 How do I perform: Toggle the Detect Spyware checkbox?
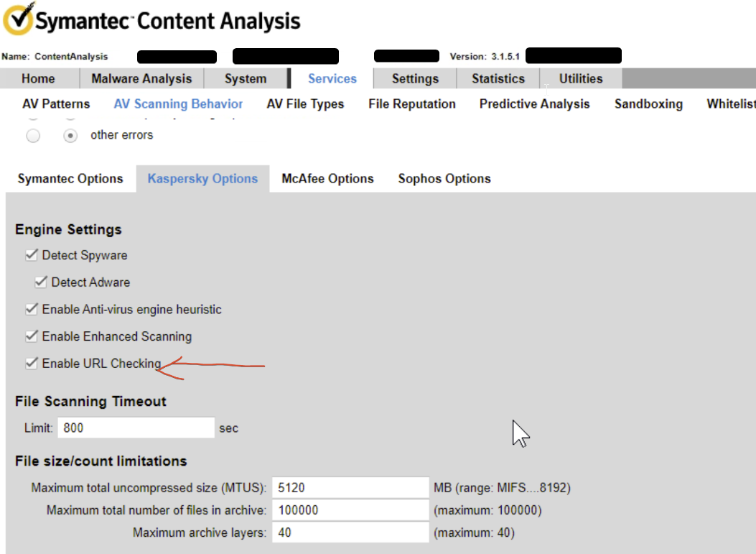31,255
